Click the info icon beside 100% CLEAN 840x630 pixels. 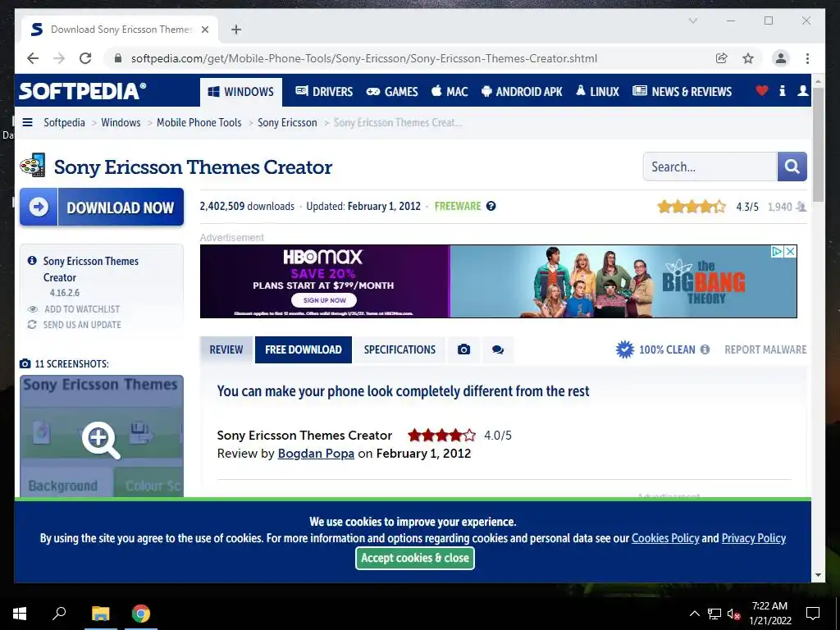tap(705, 349)
